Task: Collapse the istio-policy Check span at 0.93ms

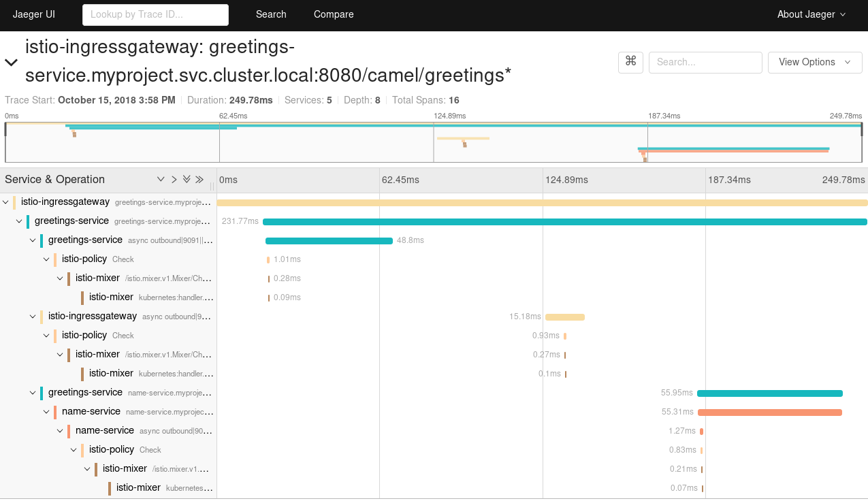Action: coord(46,336)
